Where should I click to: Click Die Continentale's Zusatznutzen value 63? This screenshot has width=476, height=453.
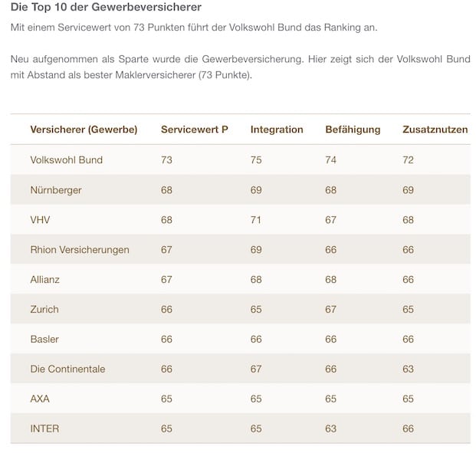[x=408, y=369]
